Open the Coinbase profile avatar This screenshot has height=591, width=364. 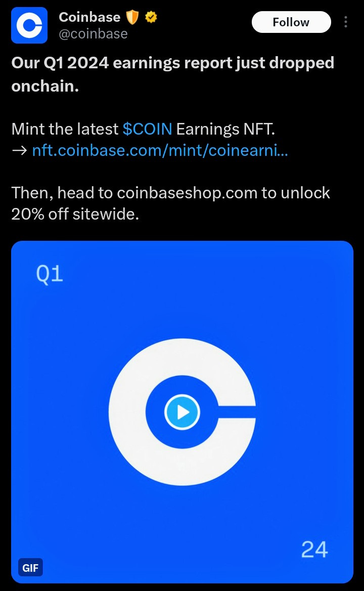click(x=29, y=25)
